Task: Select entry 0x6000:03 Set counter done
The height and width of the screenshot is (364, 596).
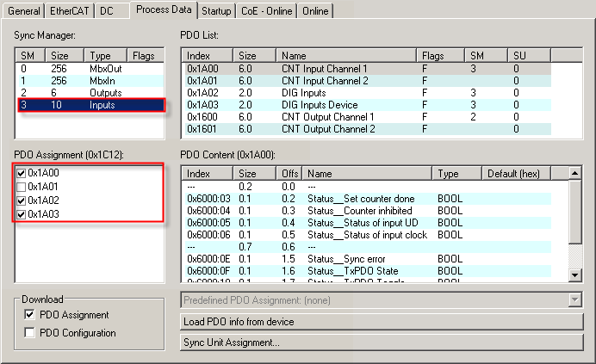Action: [x=367, y=199]
